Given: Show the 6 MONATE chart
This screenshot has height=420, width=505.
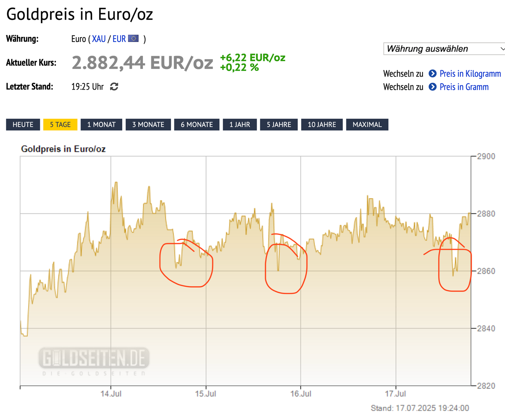Looking at the screenshot, I should 196,125.
